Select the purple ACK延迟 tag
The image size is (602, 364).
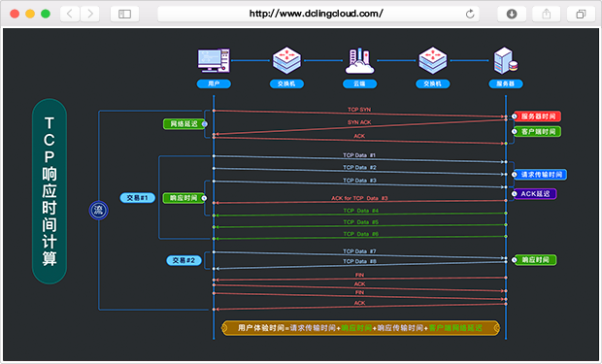point(535,194)
